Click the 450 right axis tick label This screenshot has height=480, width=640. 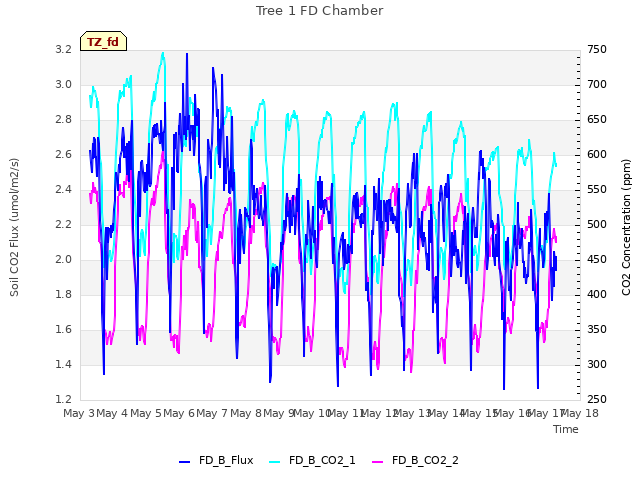(597, 260)
